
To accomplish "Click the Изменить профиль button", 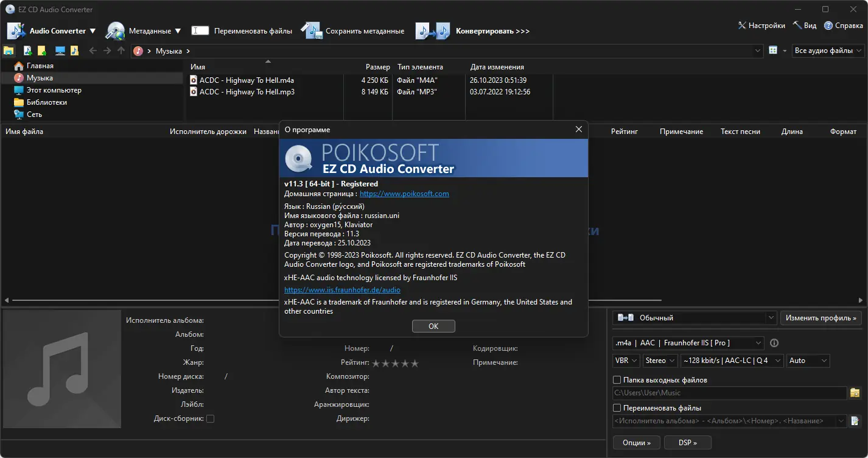I will pos(821,318).
